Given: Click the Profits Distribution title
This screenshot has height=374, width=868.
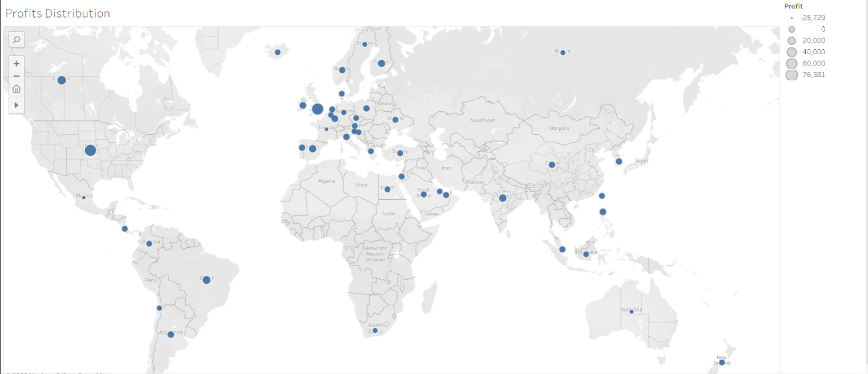Looking at the screenshot, I should [58, 13].
